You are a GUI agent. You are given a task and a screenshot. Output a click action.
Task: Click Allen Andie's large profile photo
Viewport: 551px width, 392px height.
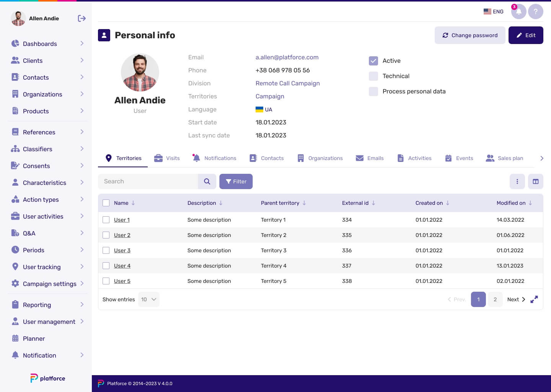pyautogui.click(x=140, y=72)
